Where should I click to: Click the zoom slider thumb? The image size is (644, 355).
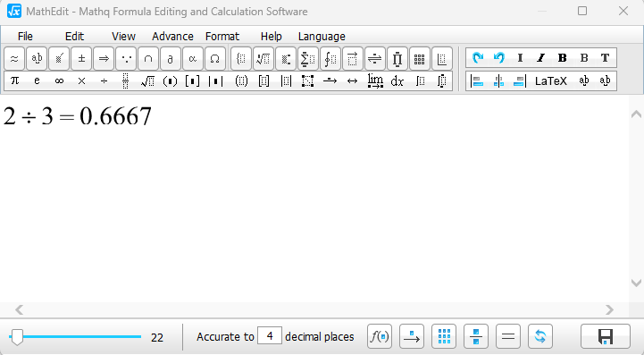coord(17,337)
